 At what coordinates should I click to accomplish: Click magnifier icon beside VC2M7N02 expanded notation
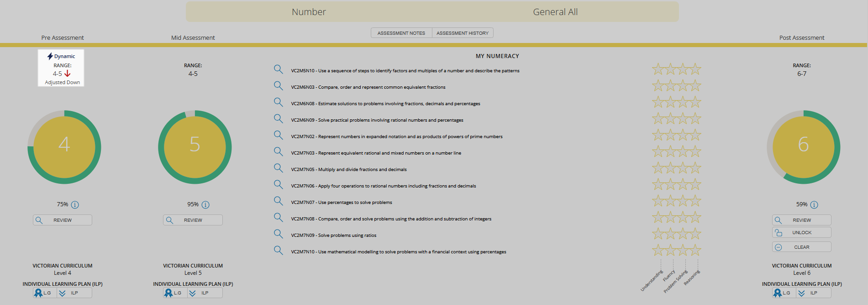click(x=278, y=135)
